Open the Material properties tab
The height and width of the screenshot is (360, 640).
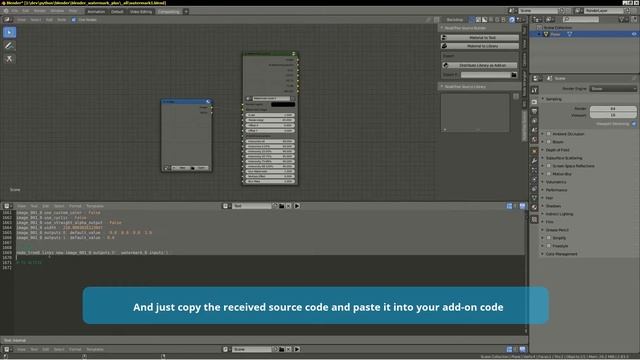pyautogui.click(x=534, y=207)
